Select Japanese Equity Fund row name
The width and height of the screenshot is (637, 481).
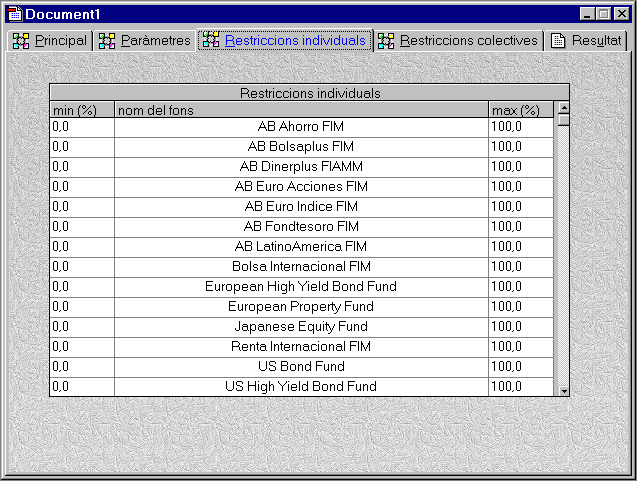point(301,327)
